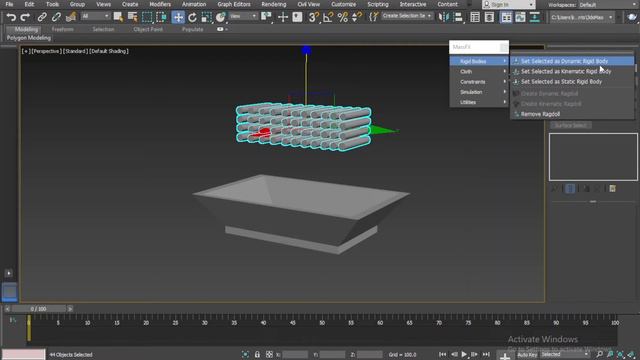The image size is (640, 360).
Task: Choose the Rectangular Selection Region tool
Action: coord(147,17)
